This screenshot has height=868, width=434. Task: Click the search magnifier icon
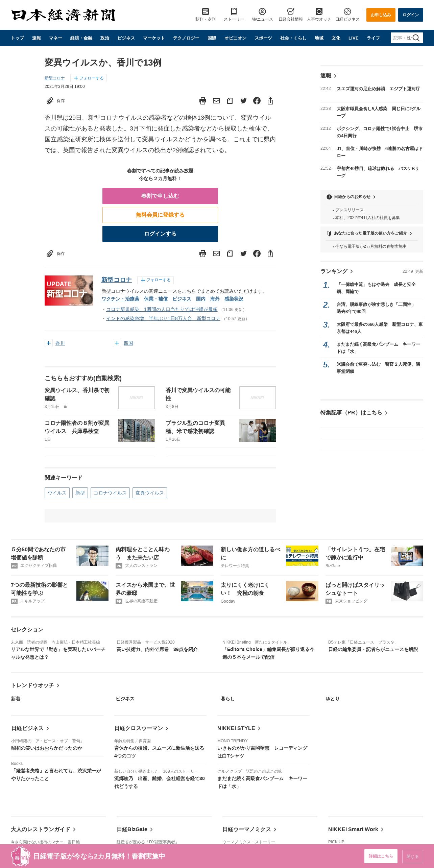coord(416,38)
